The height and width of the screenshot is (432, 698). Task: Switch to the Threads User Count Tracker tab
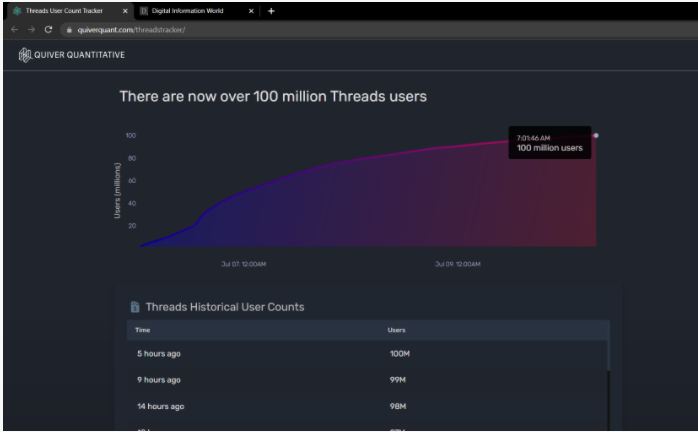tap(70, 11)
